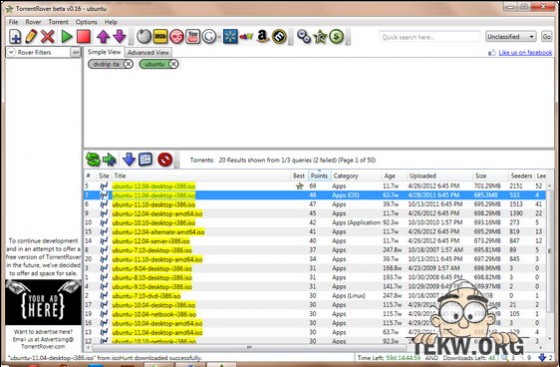Screen dimensions: 560x367
Task: Open the Rover menu
Action: 33,22
